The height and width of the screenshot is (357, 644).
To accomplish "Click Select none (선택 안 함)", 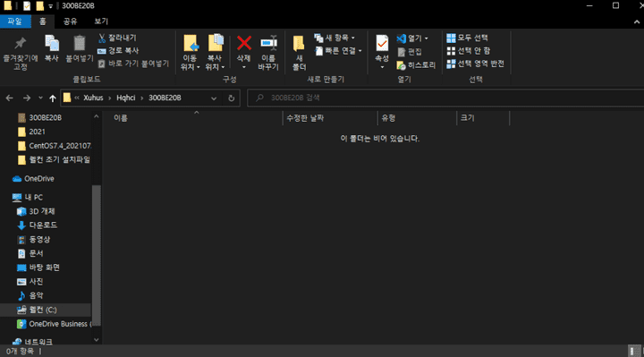I will pos(468,51).
